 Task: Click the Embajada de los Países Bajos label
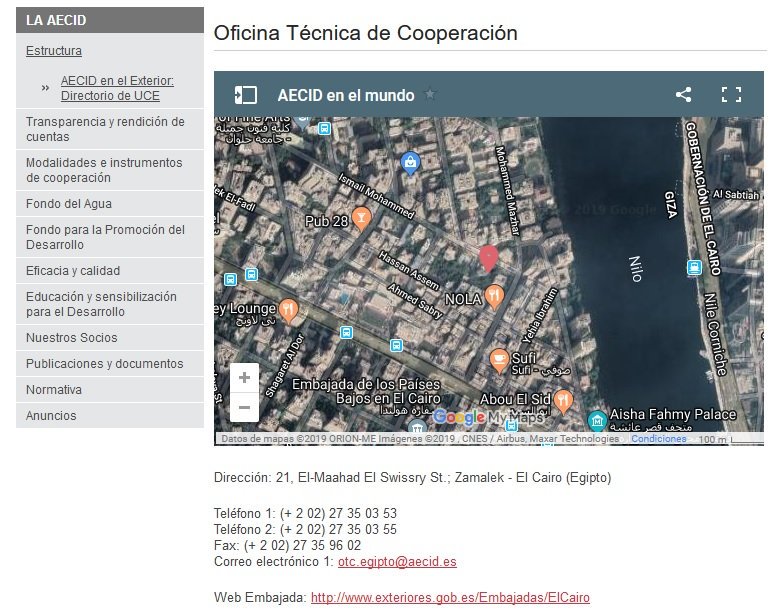[x=366, y=391]
